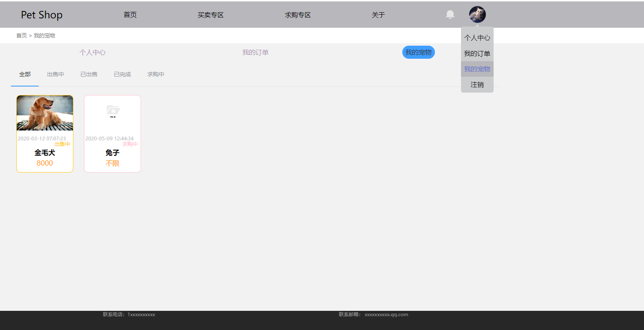This screenshot has height=330, width=644.
Task: Switch to the 已出售 tab
Action: 89,74
